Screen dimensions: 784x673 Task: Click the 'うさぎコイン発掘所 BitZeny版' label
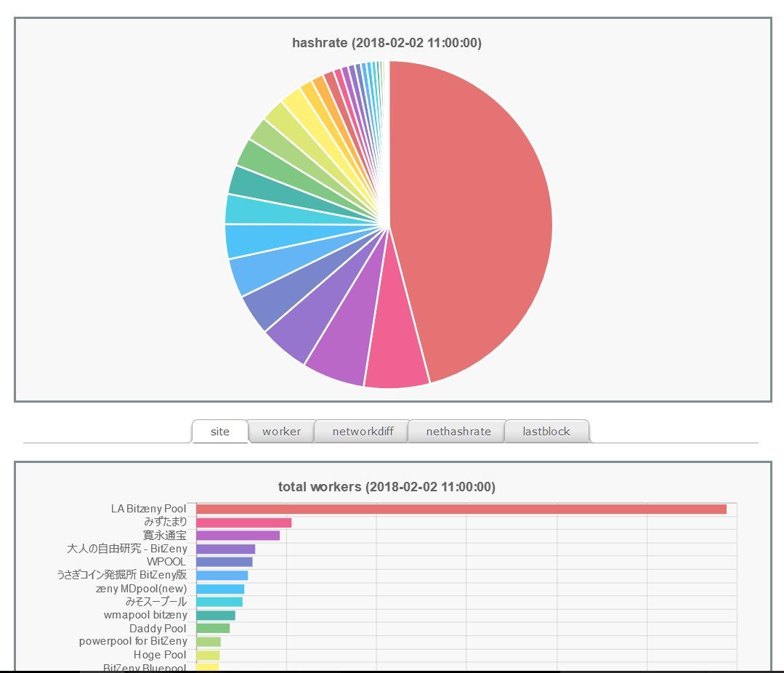pyautogui.click(x=121, y=575)
